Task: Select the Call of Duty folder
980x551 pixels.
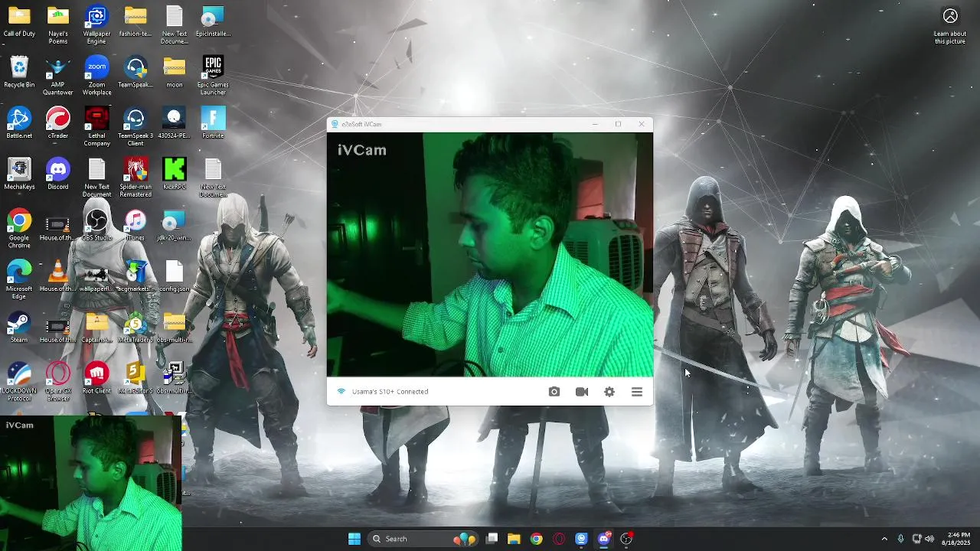Action: [x=19, y=21]
